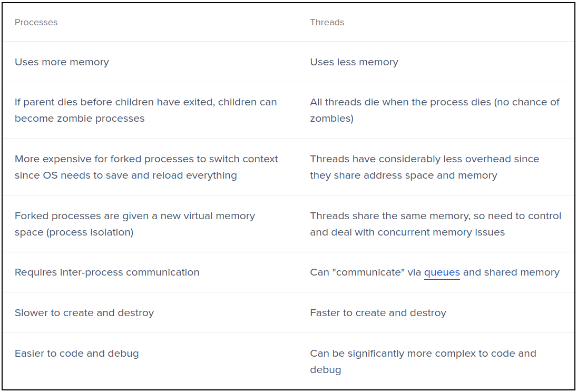Open the "queues" hyperlink

click(442, 272)
